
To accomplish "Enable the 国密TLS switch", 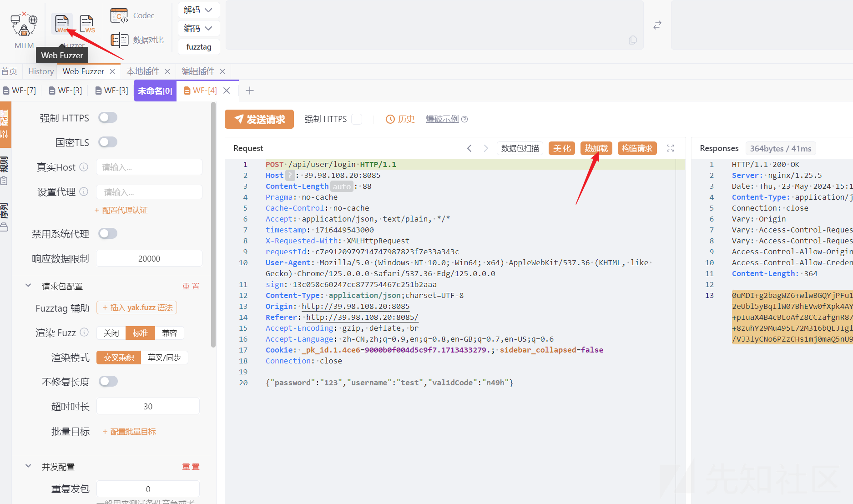I will 108,142.
